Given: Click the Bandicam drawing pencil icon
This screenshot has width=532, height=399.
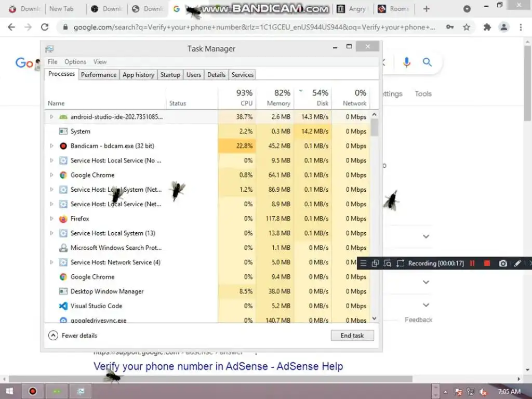Looking at the screenshot, I should tap(517, 263).
